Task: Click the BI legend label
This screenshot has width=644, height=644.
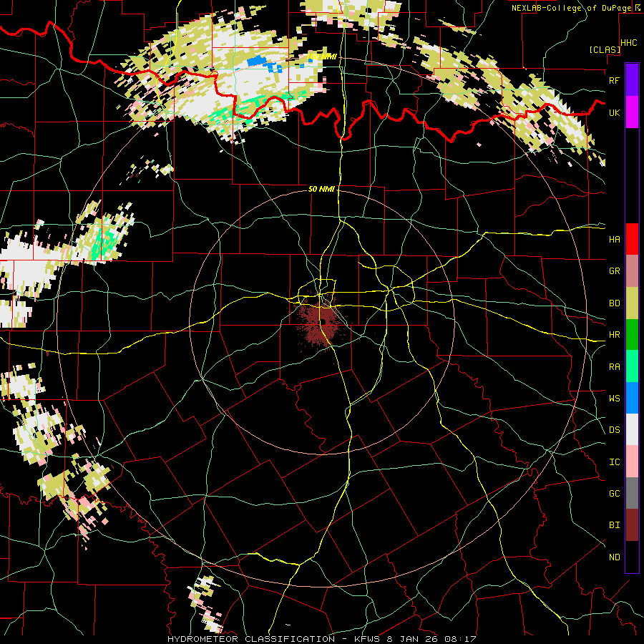Action: point(614,525)
